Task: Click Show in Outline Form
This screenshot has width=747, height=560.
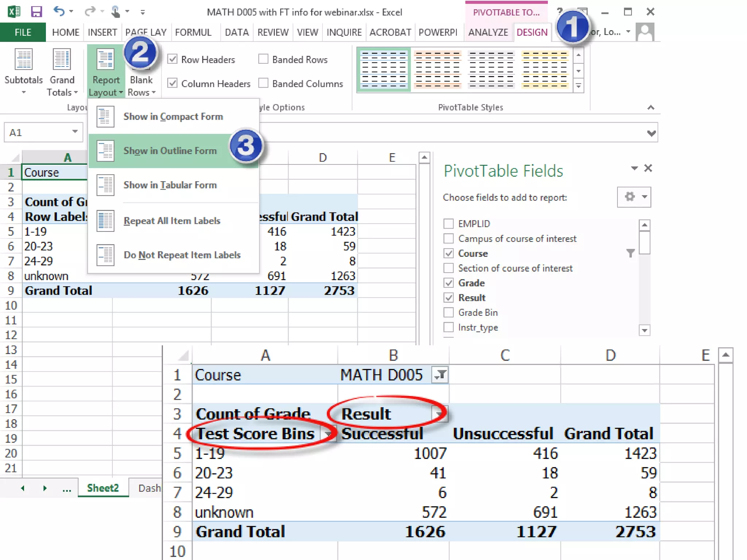Action: point(170,151)
